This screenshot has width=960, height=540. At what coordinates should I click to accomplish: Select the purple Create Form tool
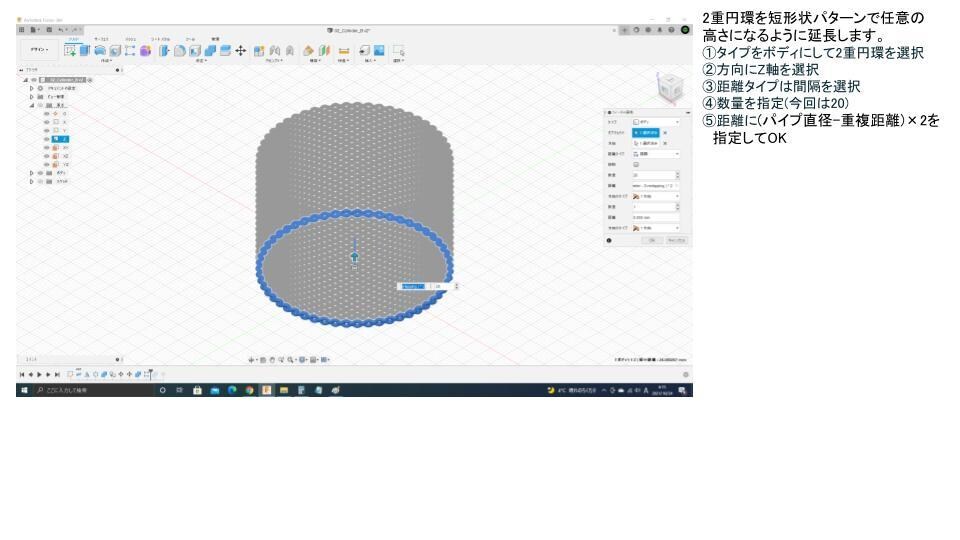(146, 51)
